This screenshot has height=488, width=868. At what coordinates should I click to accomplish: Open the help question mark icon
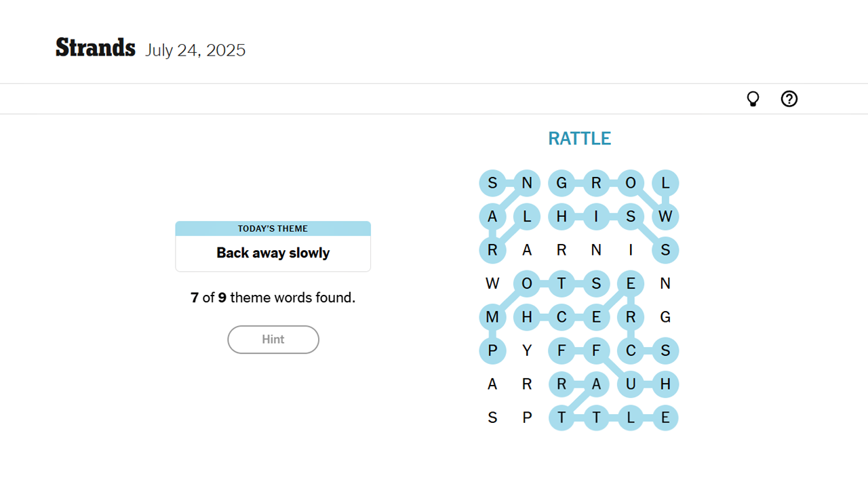789,99
